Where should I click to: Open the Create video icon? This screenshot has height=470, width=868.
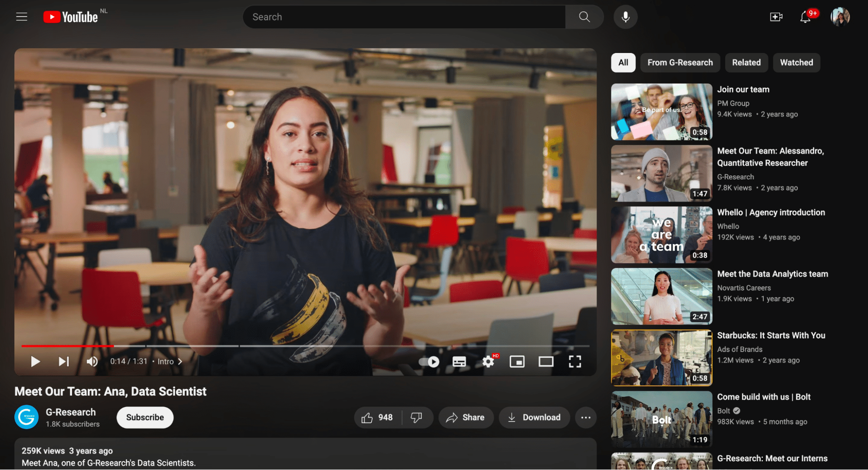coord(776,17)
